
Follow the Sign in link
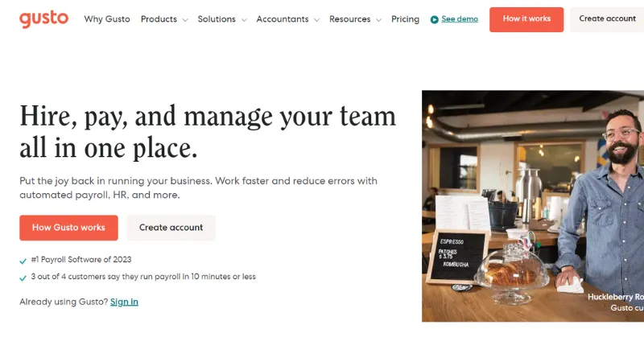pos(124,302)
